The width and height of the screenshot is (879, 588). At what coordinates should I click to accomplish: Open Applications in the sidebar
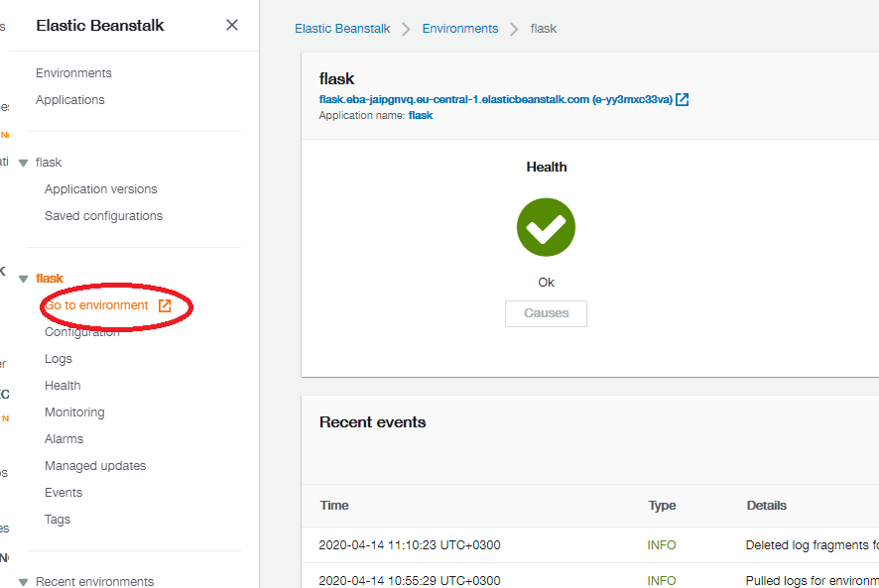(x=70, y=100)
